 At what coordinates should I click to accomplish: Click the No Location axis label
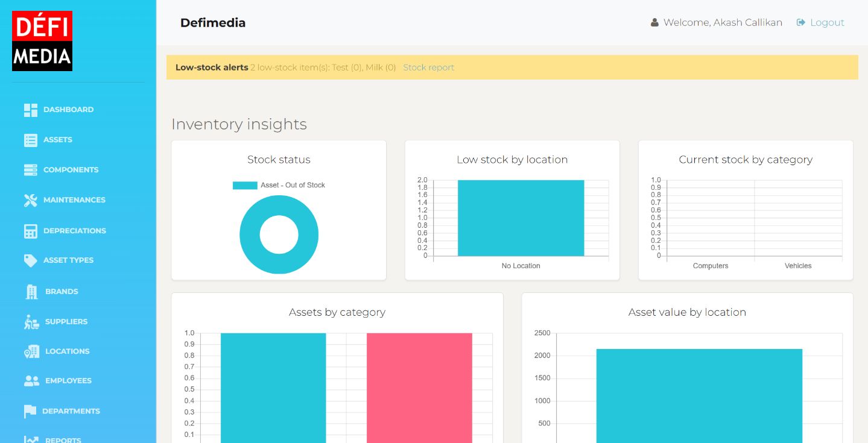pos(521,266)
